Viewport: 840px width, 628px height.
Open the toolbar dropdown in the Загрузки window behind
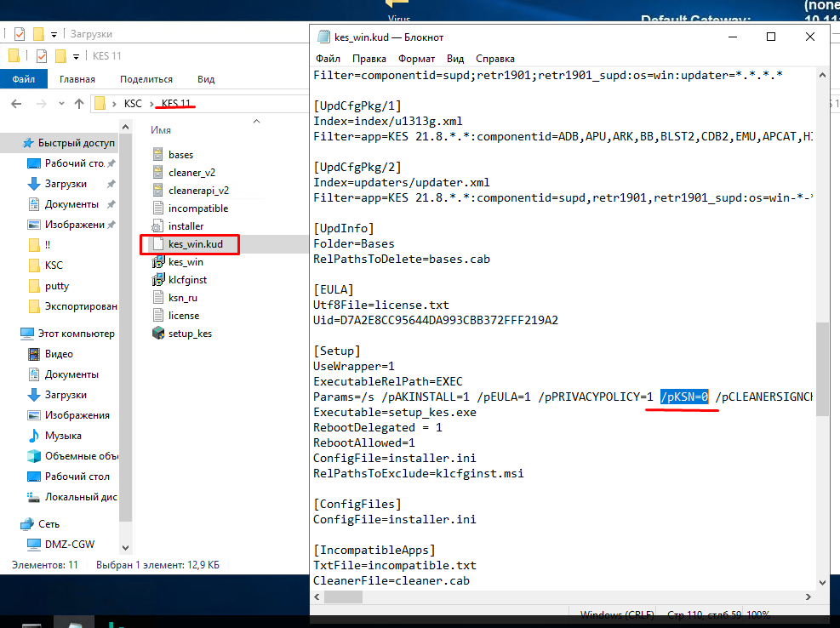point(54,34)
